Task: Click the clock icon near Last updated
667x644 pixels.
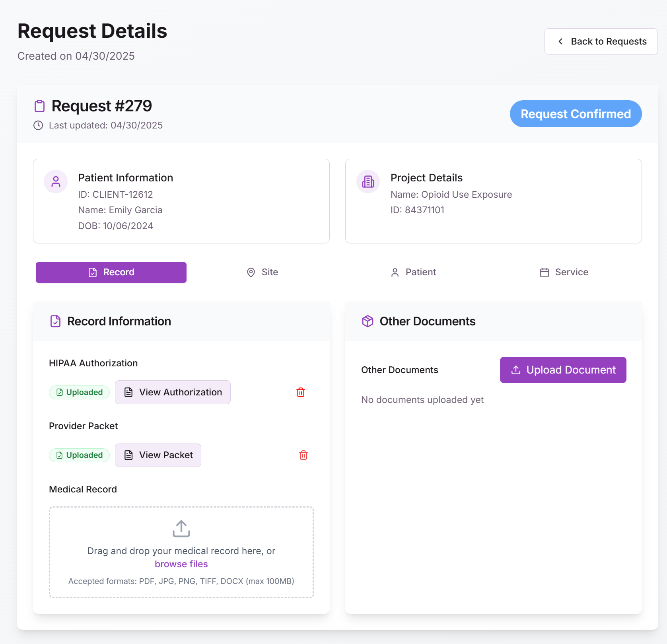Action: [38, 125]
